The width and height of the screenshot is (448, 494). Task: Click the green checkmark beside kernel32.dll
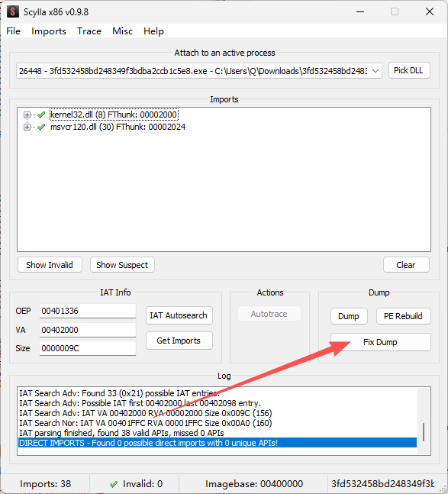[x=41, y=115]
